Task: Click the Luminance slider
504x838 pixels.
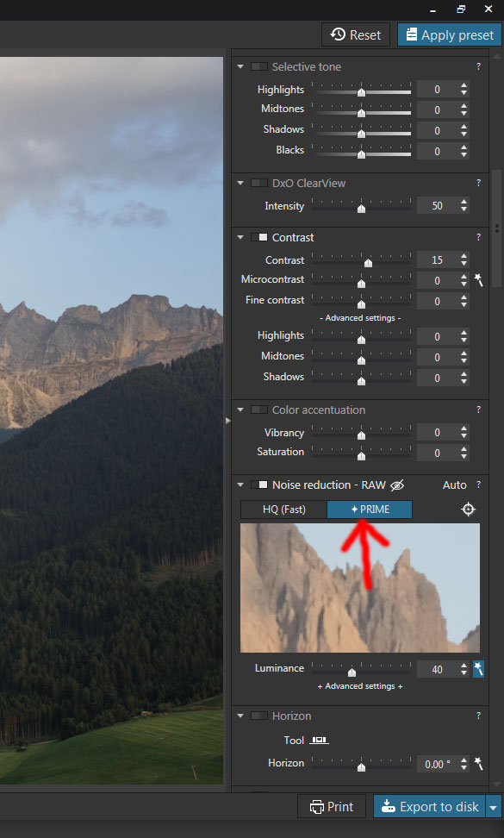Action: pos(362,668)
